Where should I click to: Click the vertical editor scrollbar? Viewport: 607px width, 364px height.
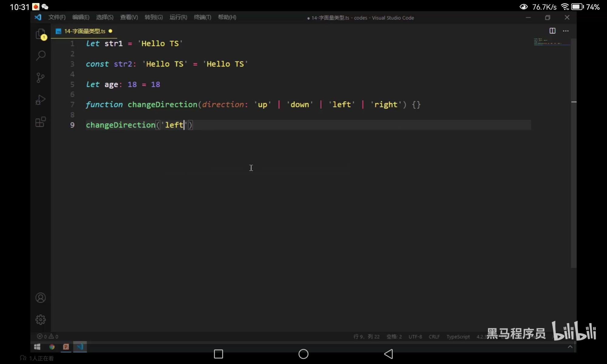tap(573, 152)
